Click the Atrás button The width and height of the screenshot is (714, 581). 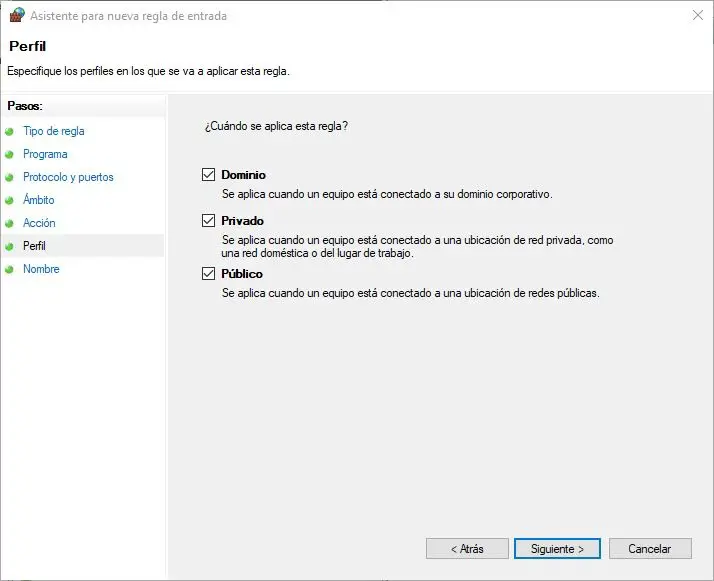click(x=467, y=549)
